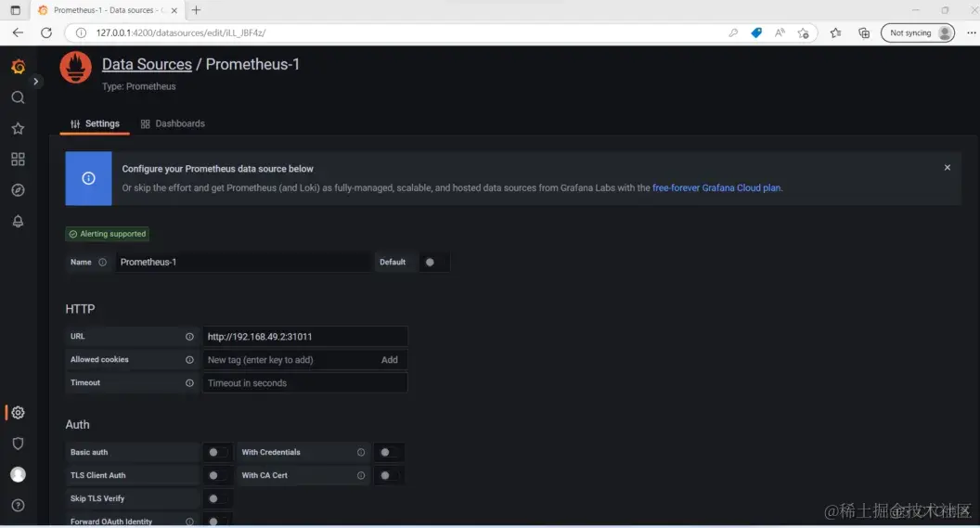The height and width of the screenshot is (528, 980).
Task: Show the URL field info icon
Action: pos(189,337)
